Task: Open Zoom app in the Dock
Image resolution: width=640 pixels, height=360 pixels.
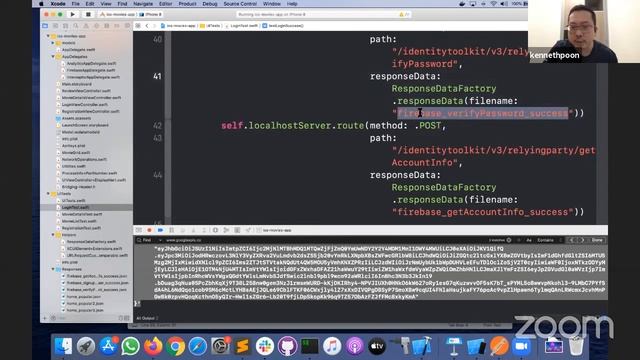Action: [x=521, y=347]
